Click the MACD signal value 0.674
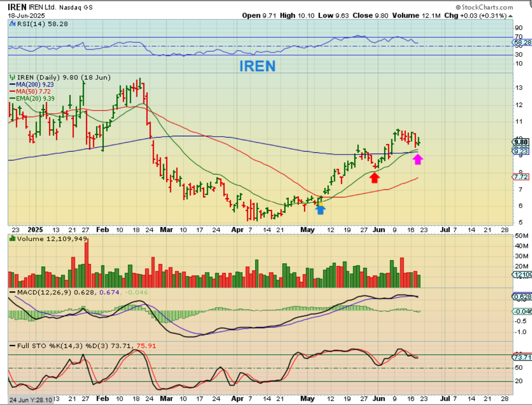 pyautogui.click(x=109, y=292)
